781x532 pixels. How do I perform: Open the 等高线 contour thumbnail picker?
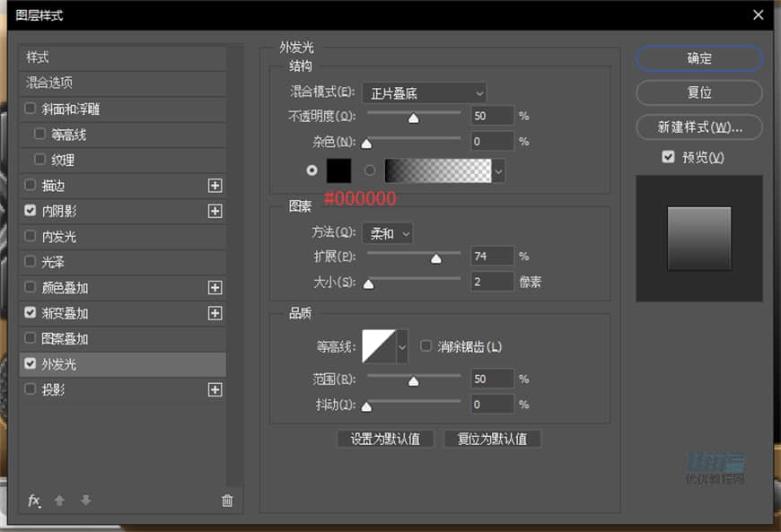375,345
